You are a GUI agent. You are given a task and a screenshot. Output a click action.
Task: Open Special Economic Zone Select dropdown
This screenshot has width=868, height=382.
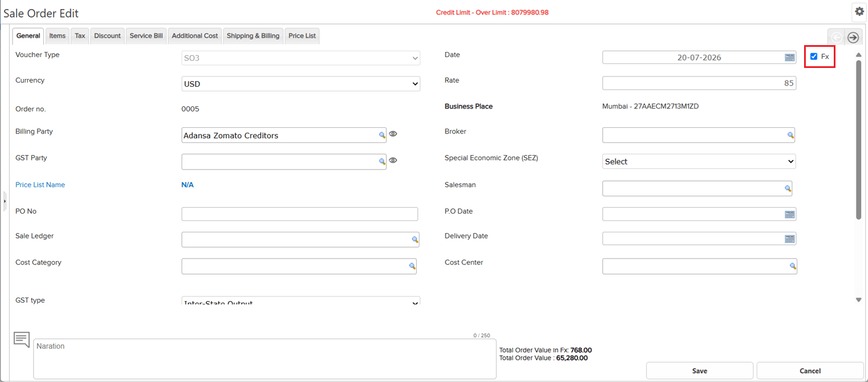coord(699,162)
